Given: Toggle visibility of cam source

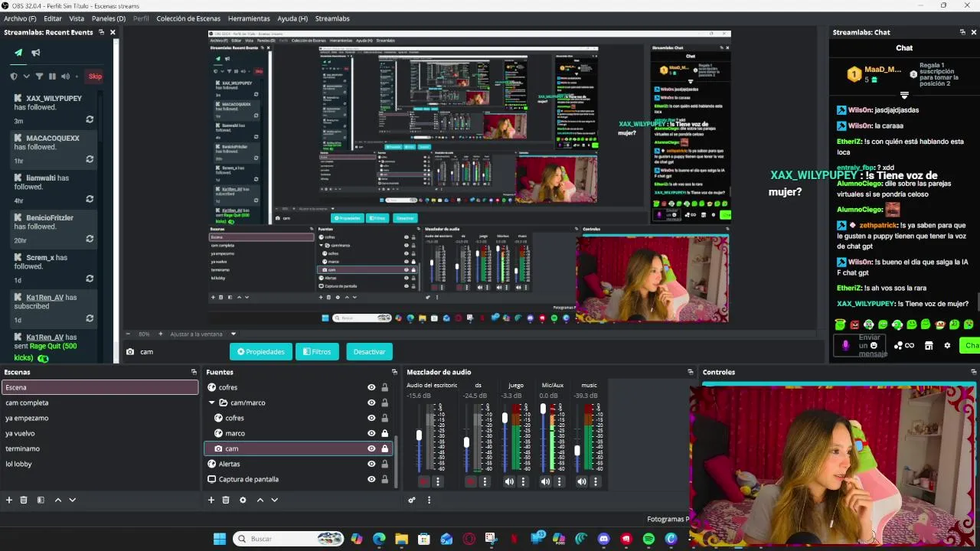Looking at the screenshot, I should click(371, 448).
